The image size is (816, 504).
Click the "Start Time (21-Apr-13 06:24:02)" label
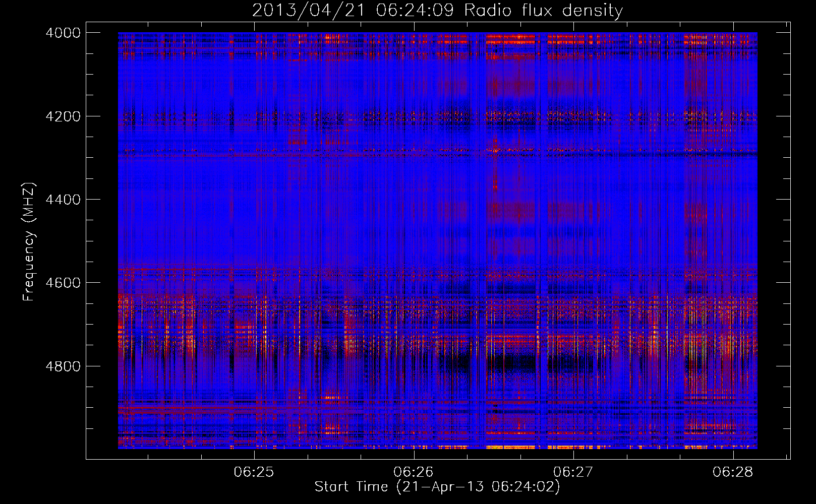437,487
